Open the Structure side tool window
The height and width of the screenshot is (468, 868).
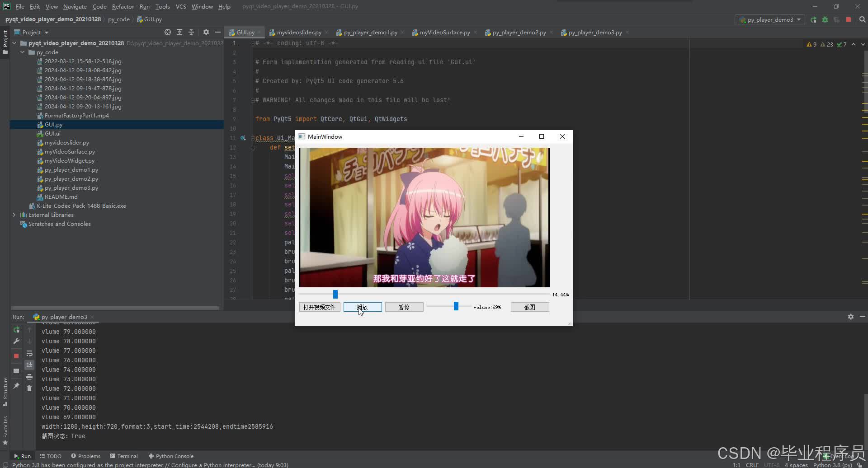[5, 392]
